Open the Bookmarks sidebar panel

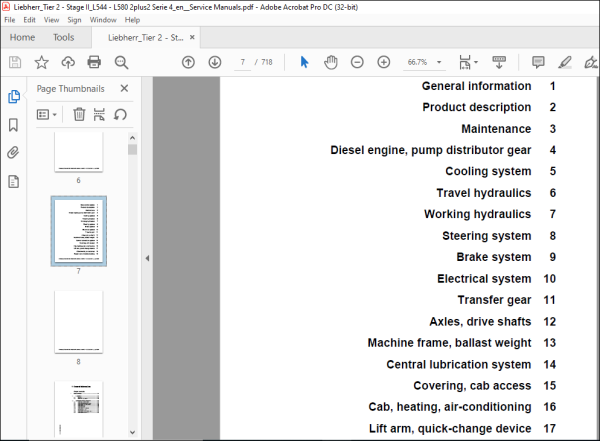click(x=13, y=125)
